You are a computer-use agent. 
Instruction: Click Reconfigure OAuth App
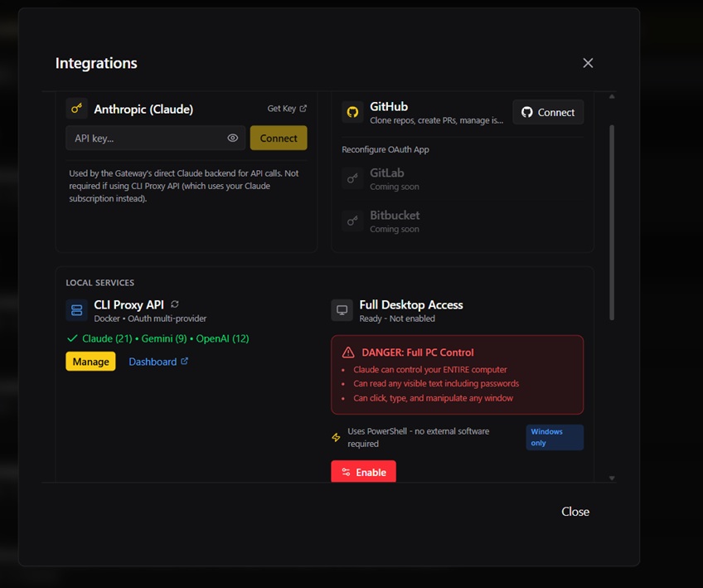(x=384, y=149)
